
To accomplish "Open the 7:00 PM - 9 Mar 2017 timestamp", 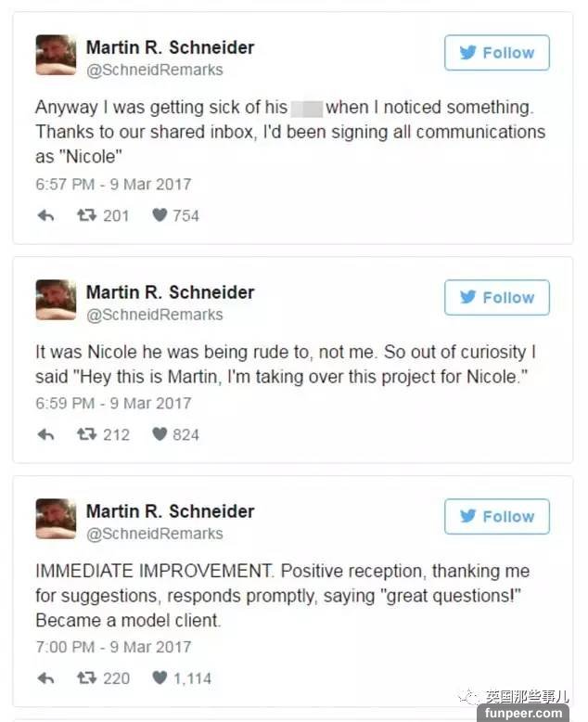I will tap(113, 647).
